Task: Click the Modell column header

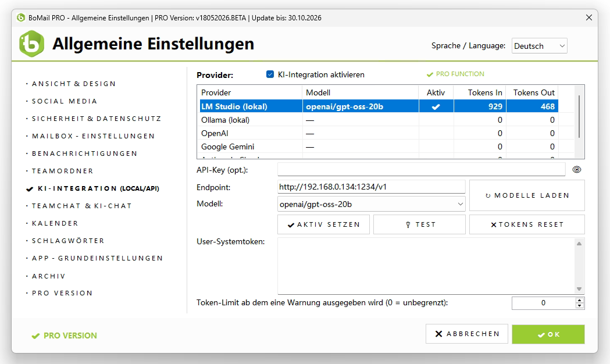Action: 361,92
